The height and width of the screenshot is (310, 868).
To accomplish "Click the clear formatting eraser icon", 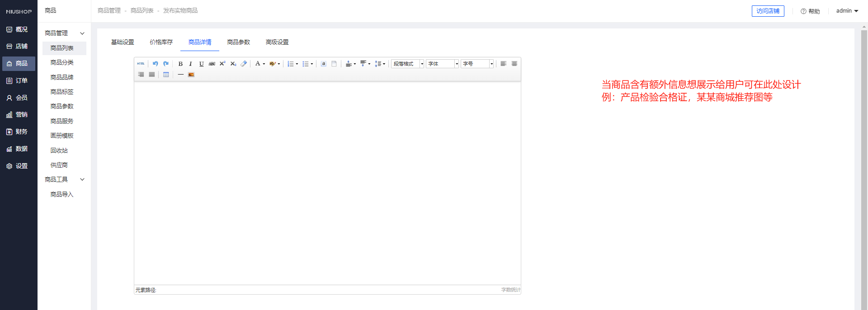I will [x=244, y=64].
